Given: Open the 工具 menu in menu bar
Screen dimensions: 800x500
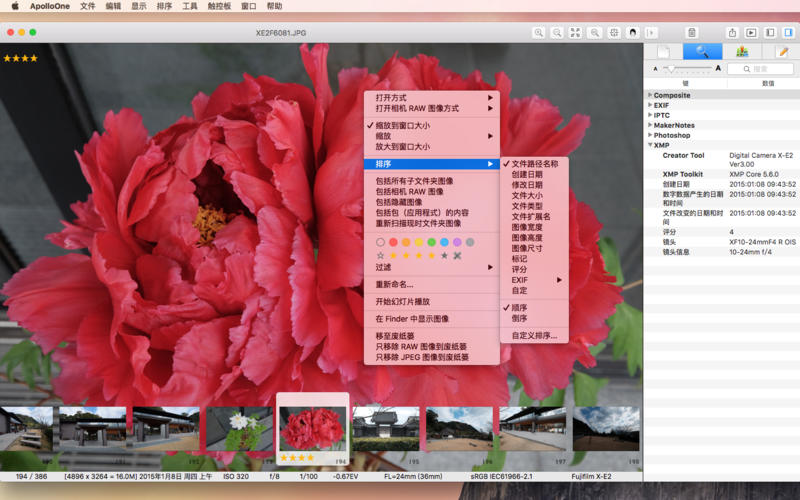Looking at the screenshot, I should tap(190, 6).
